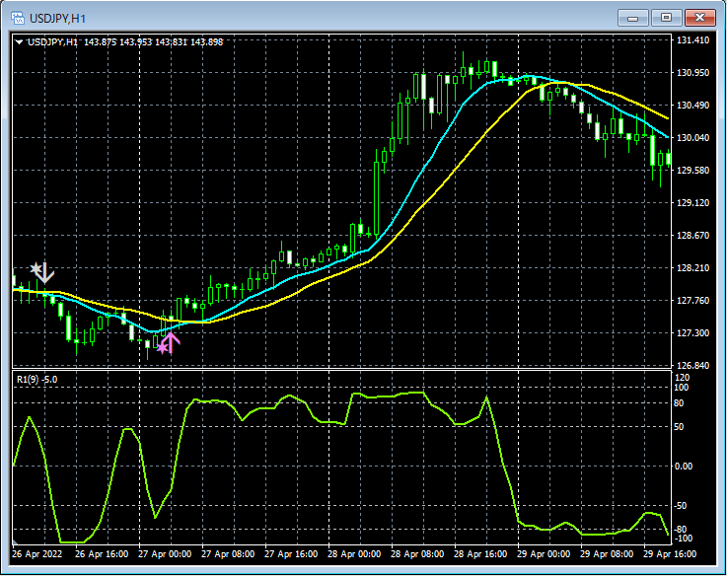Click the indicator scale value 0.00
728x576 pixels.
tap(684, 466)
